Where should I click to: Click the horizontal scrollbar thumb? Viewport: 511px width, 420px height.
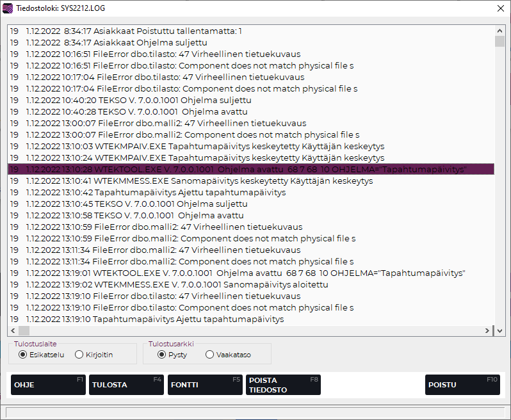[24, 331]
